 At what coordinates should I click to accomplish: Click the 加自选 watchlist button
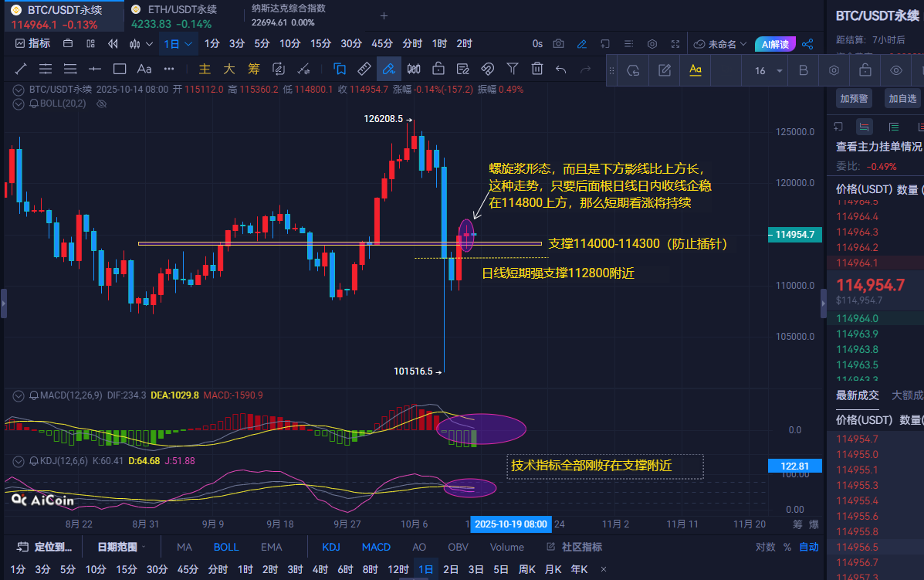[902, 98]
